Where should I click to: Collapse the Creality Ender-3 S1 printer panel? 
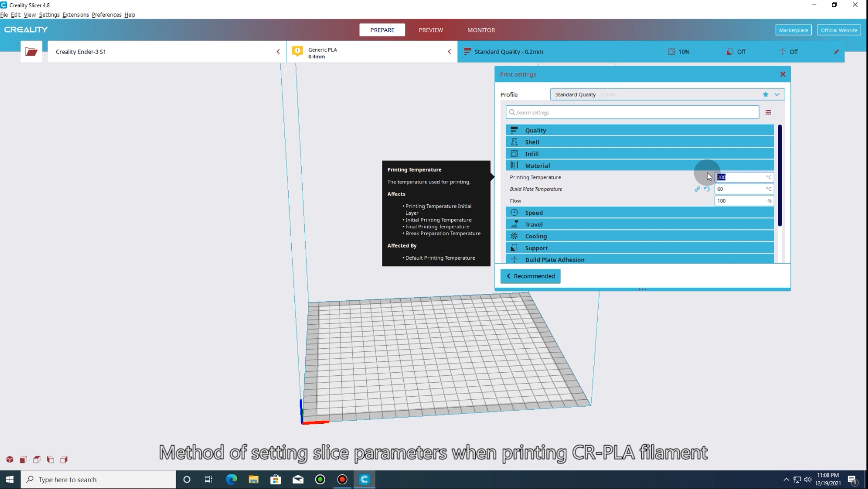pyautogui.click(x=278, y=51)
